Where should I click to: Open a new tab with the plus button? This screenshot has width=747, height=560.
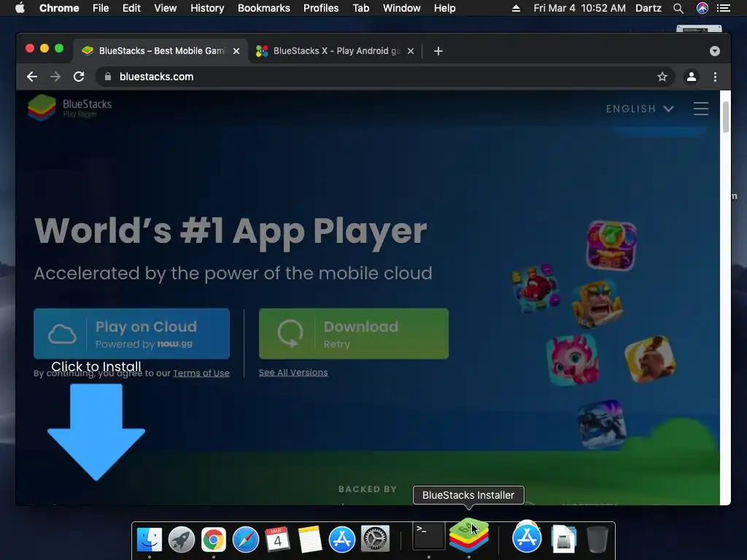point(438,51)
